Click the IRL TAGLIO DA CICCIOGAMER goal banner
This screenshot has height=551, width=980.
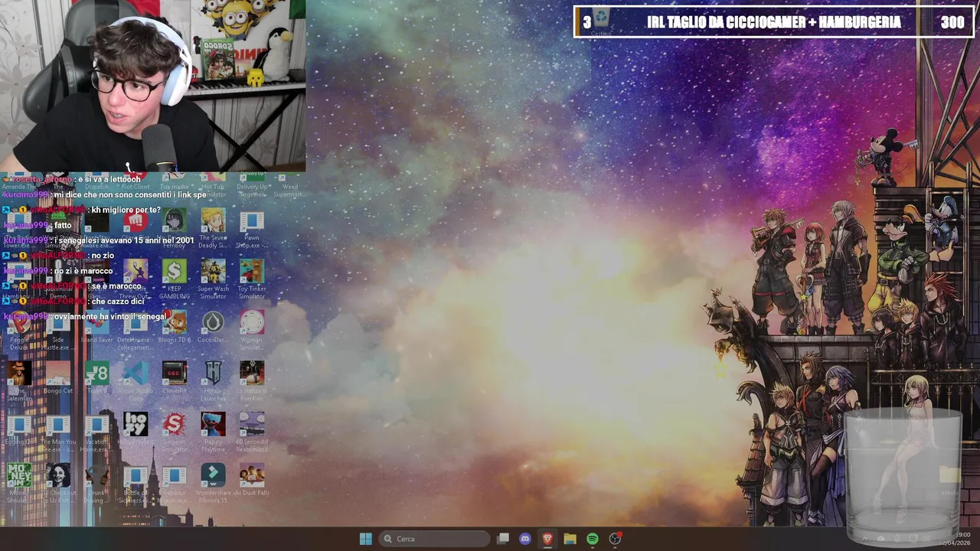coord(774,22)
